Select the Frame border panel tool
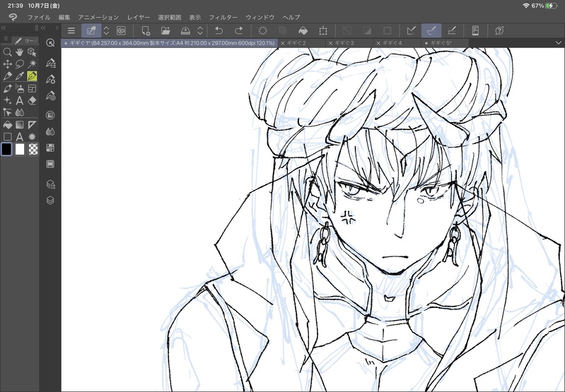Image resolution: width=565 pixels, height=392 pixels. click(32, 88)
